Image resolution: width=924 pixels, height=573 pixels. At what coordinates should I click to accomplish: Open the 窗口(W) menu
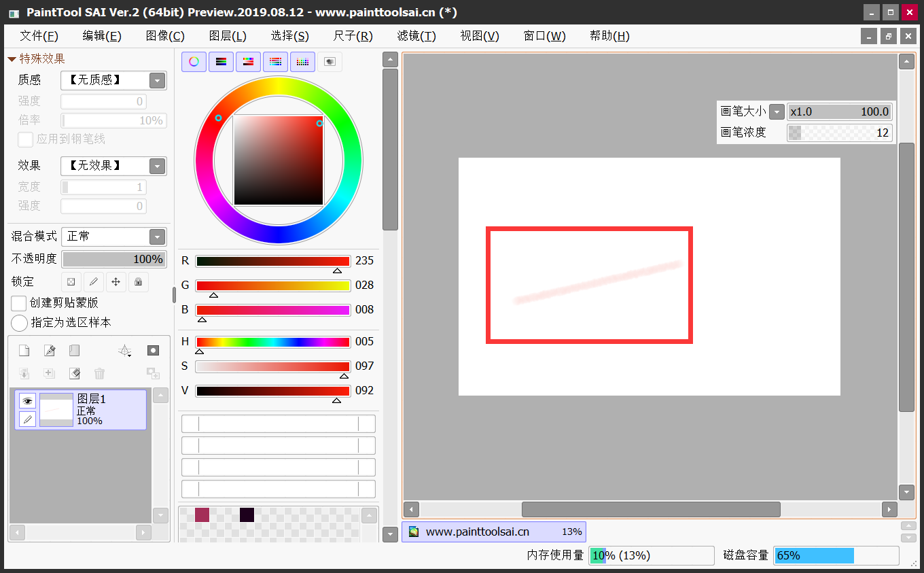pos(544,36)
